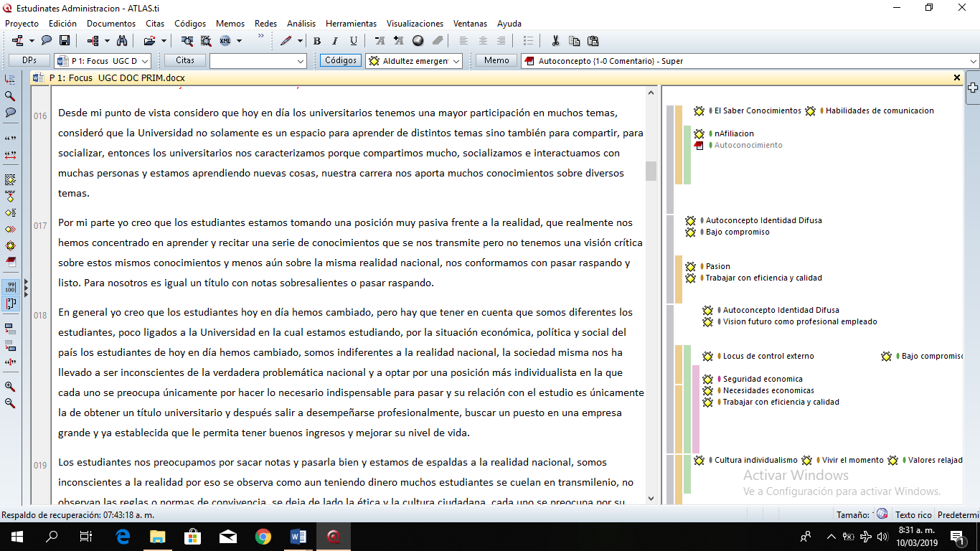
Task: Open the Análisis menu
Action: point(301,24)
